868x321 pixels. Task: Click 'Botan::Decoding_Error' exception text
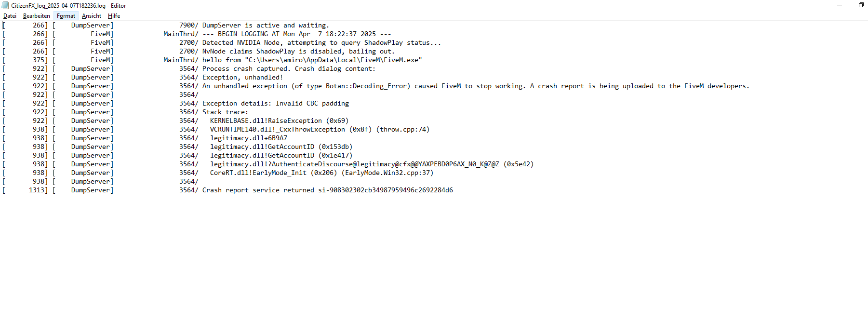click(368, 86)
